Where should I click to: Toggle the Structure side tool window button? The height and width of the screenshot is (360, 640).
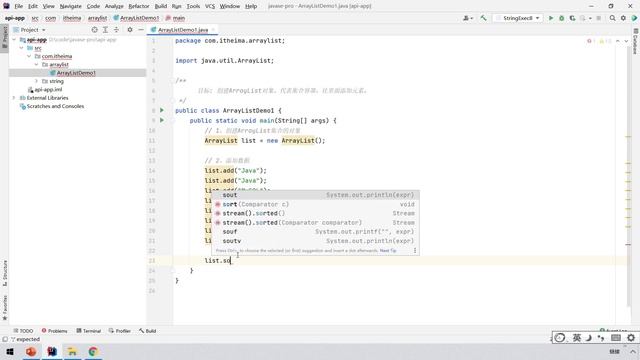pyautogui.click(x=4, y=273)
